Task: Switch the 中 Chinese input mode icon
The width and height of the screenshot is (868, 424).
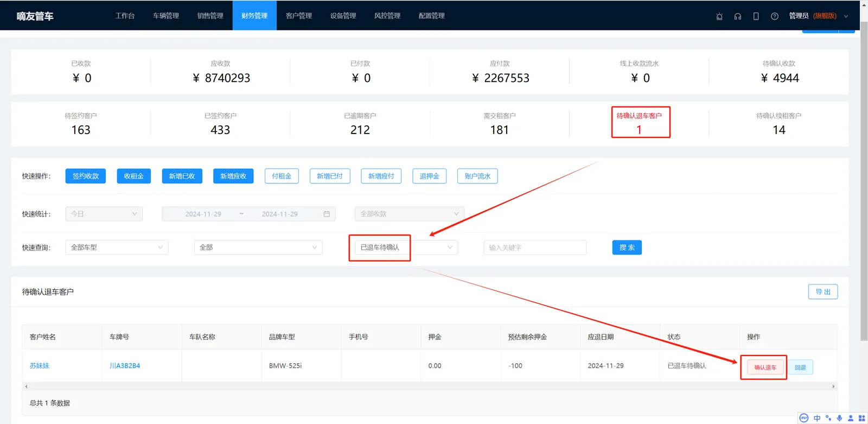Action: pos(817,418)
